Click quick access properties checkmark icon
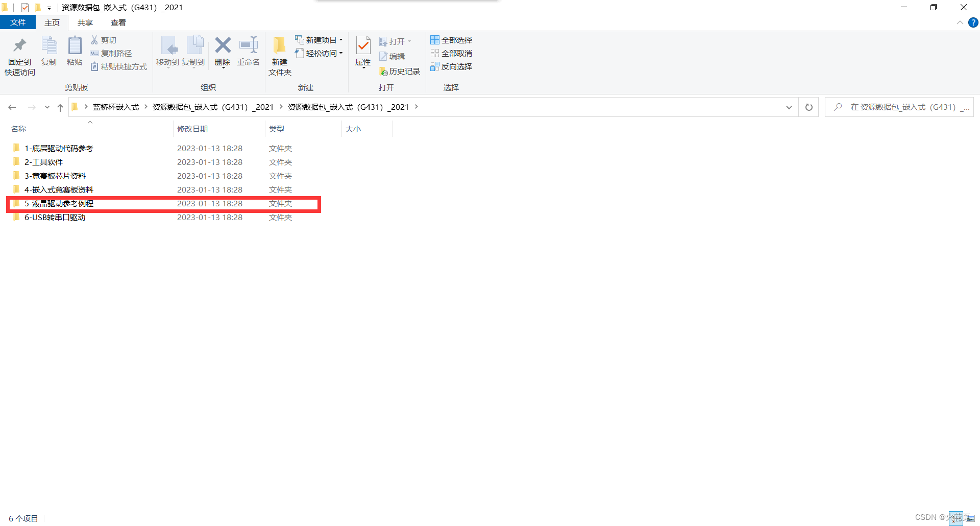The height and width of the screenshot is (526, 980). [x=24, y=7]
